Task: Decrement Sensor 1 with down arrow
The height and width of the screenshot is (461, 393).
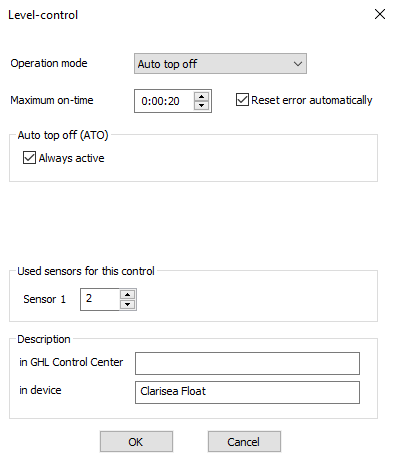Action: (x=127, y=304)
